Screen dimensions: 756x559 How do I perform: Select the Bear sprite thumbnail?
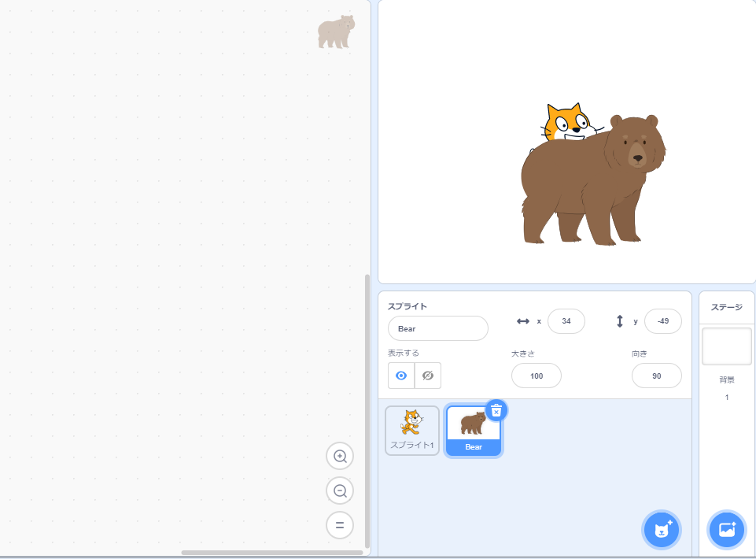(474, 430)
